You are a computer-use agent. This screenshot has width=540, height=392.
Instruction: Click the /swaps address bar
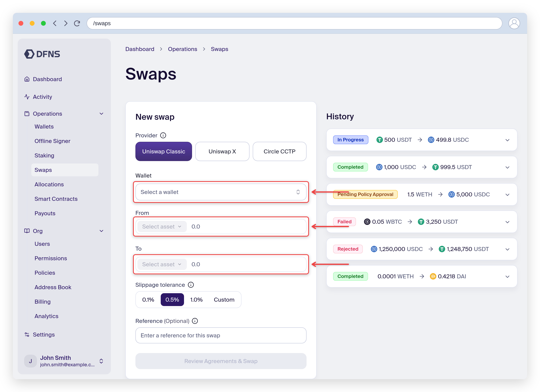pos(294,23)
